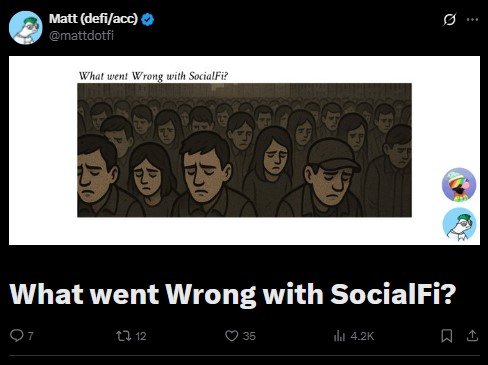The image size is (488, 365).
Task: Select the bird avatar beside the article image
Action: 459,224
